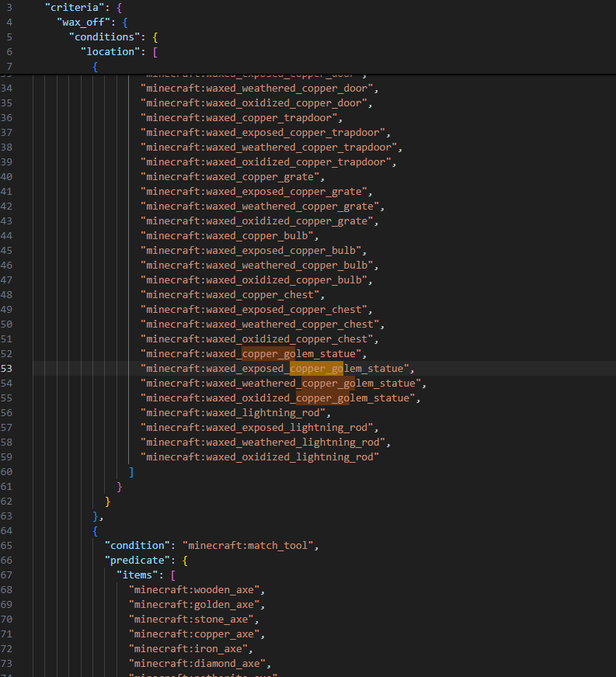Click "minecraft:waxed_copper_chest" on line 48

point(230,295)
